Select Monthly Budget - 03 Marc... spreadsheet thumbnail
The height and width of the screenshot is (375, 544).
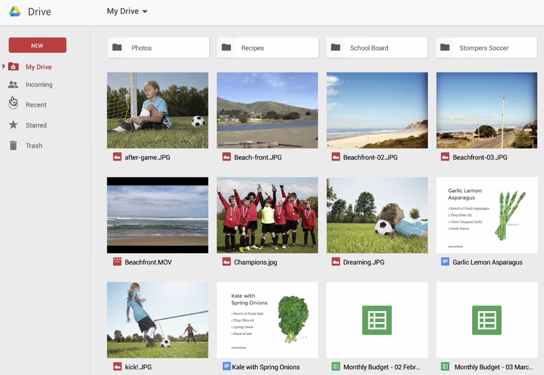[x=487, y=320]
